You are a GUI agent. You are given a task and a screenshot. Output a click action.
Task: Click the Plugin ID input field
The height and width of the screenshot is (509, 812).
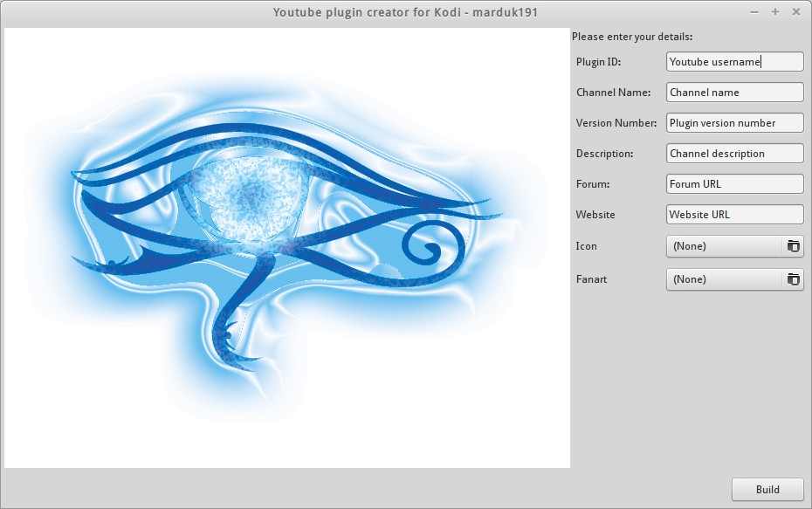[x=735, y=62]
